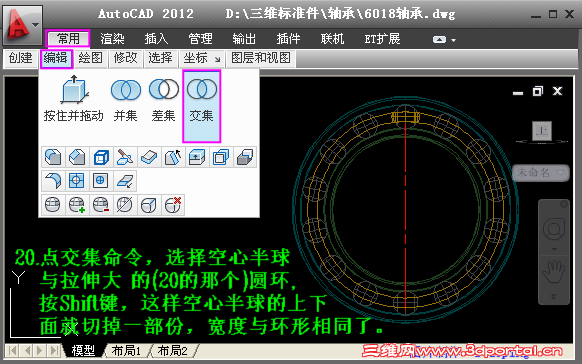Click the Extrude Faces icon
This screenshot has height=364, width=582.
pyautogui.click(x=197, y=157)
